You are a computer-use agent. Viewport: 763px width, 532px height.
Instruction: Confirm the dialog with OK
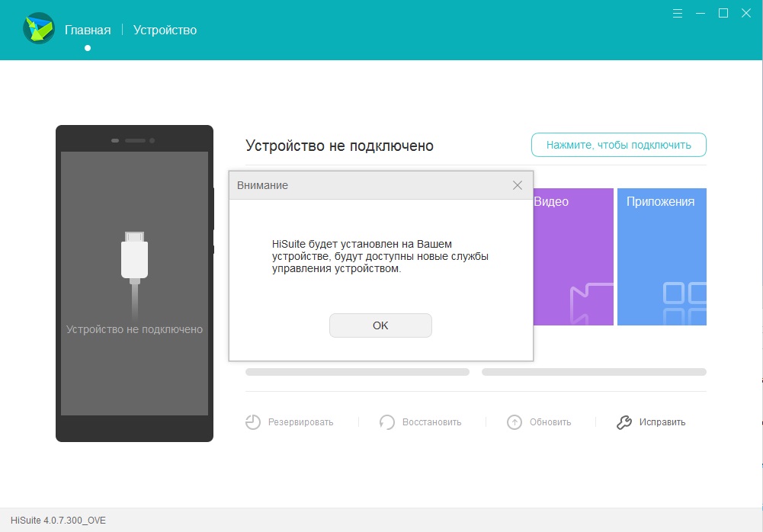click(380, 325)
